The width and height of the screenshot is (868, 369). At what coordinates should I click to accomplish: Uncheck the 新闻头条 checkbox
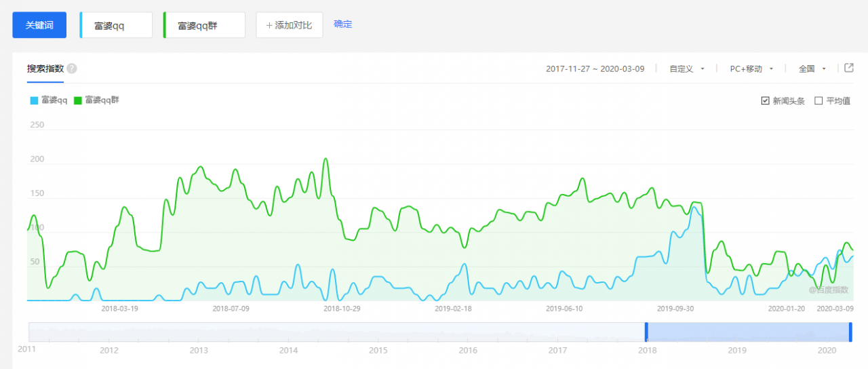[x=766, y=101]
